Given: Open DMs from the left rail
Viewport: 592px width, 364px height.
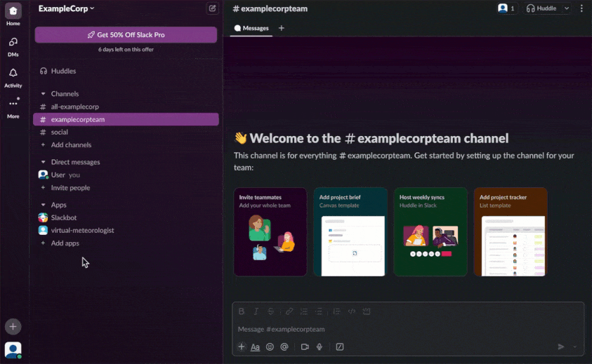Looking at the screenshot, I should [13, 47].
